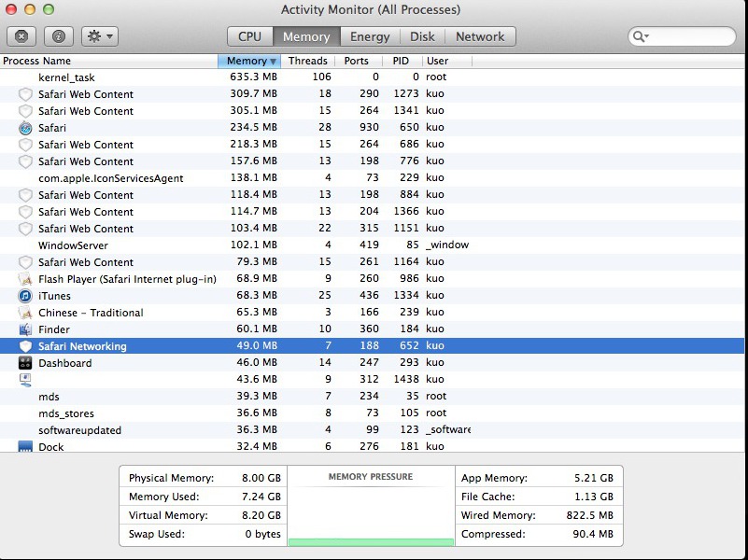
Task: Click the 'Physical Memory: 8.00 GB' readout
Action: pyautogui.click(x=205, y=478)
